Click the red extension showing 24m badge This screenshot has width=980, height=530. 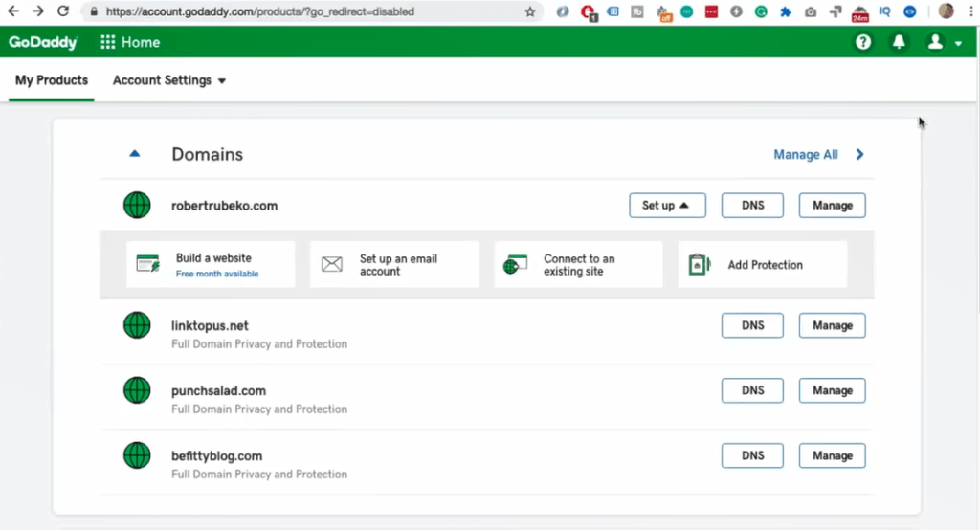tap(860, 12)
